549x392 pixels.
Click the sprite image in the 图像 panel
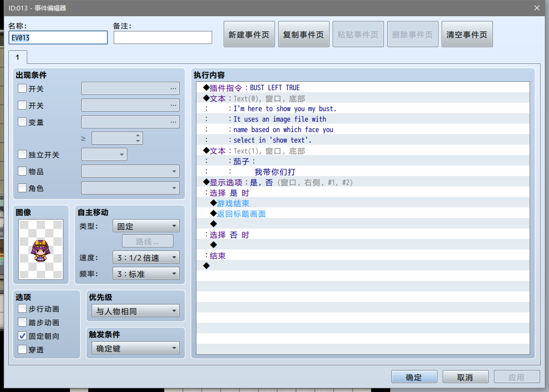(41, 249)
